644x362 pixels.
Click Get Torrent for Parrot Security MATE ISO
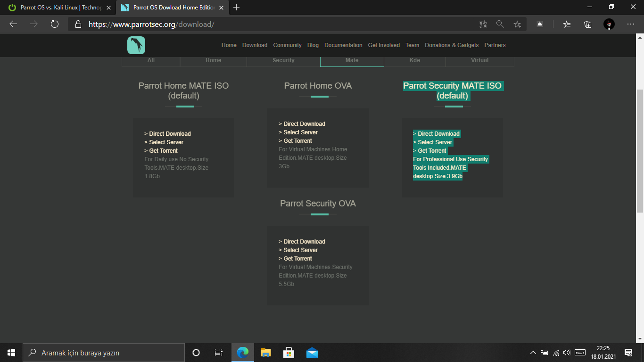click(430, 151)
